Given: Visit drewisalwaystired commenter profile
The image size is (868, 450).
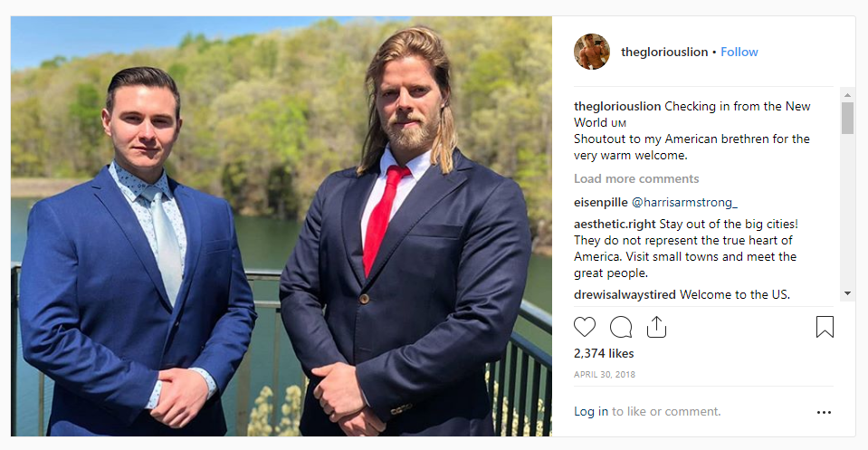Looking at the screenshot, I should click(x=625, y=294).
